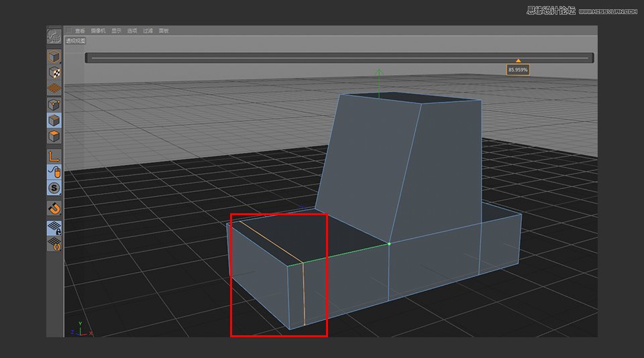Open the 查看 (View) menu

[80, 31]
